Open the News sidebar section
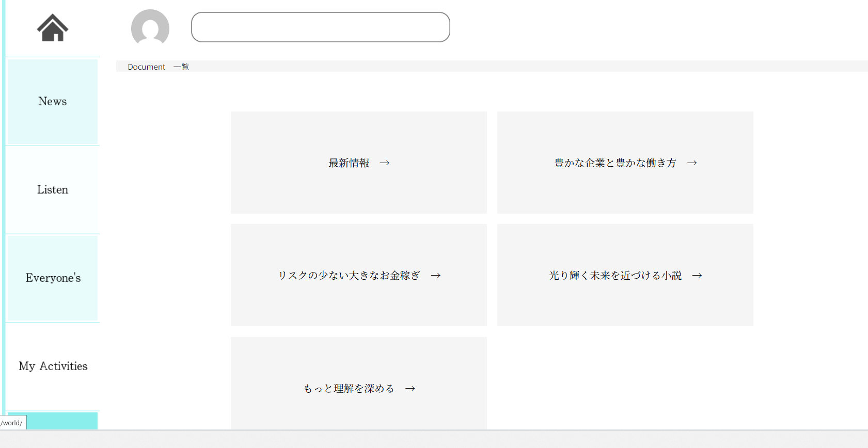The height and width of the screenshot is (448, 868). pos(53,102)
